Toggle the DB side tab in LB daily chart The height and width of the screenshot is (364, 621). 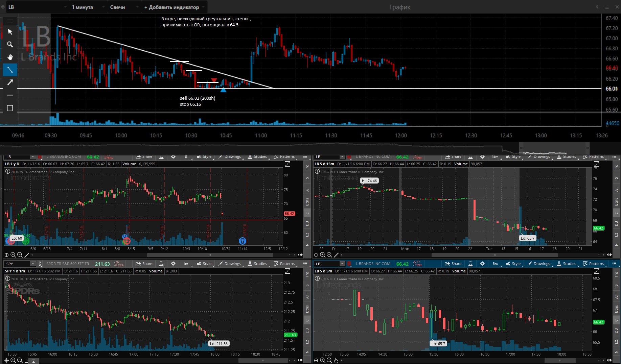(x=307, y=223)
